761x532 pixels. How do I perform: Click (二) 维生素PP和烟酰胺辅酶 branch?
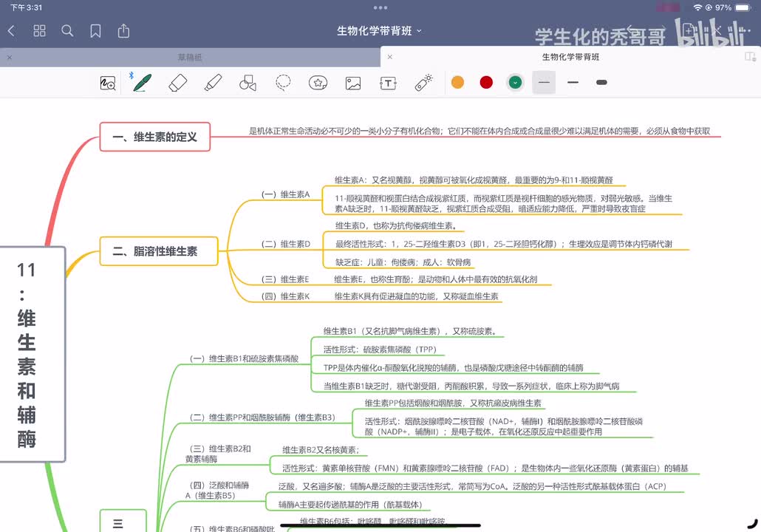point(262,417)
